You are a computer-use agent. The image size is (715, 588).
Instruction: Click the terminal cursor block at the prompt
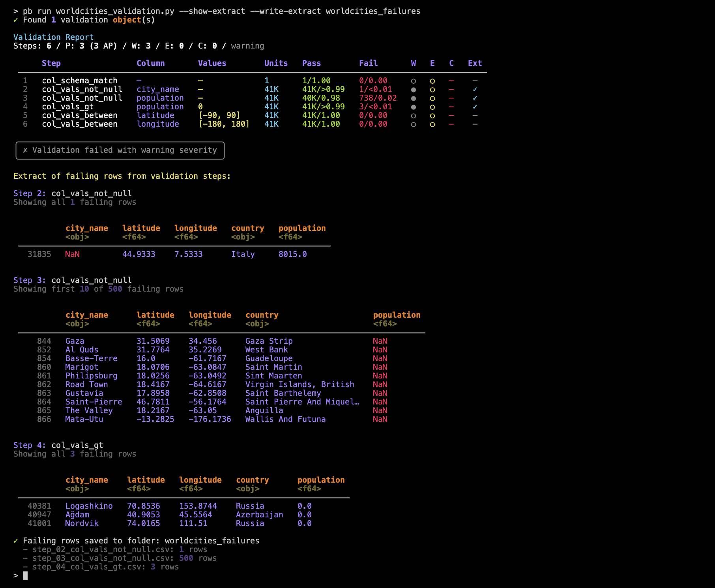(25, 576)
